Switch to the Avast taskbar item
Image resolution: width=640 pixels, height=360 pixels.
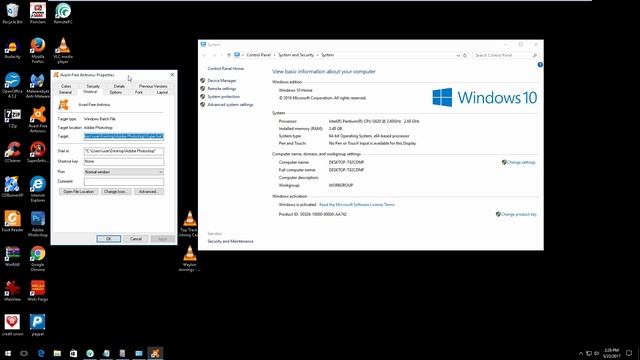(155, 353)
